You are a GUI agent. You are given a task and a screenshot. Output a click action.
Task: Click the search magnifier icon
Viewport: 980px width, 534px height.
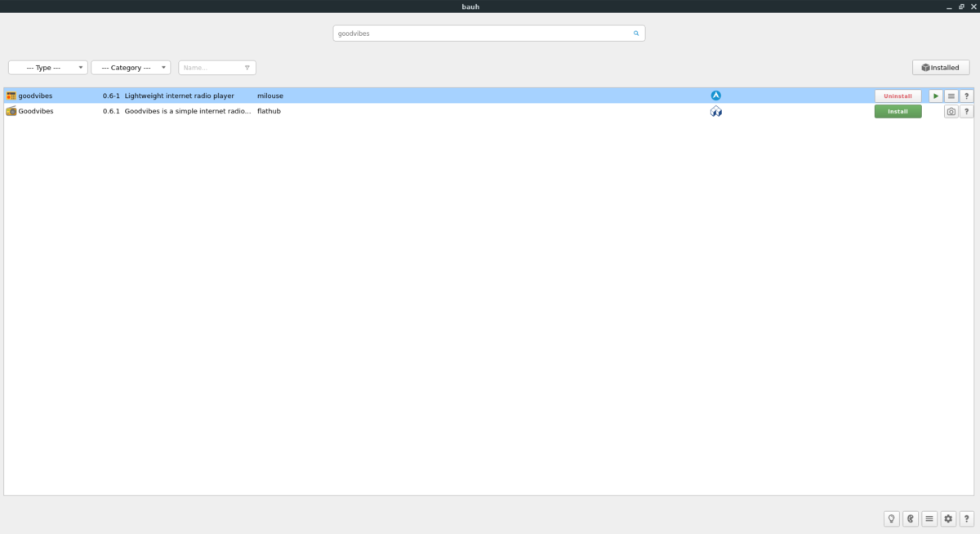[636, 33]
